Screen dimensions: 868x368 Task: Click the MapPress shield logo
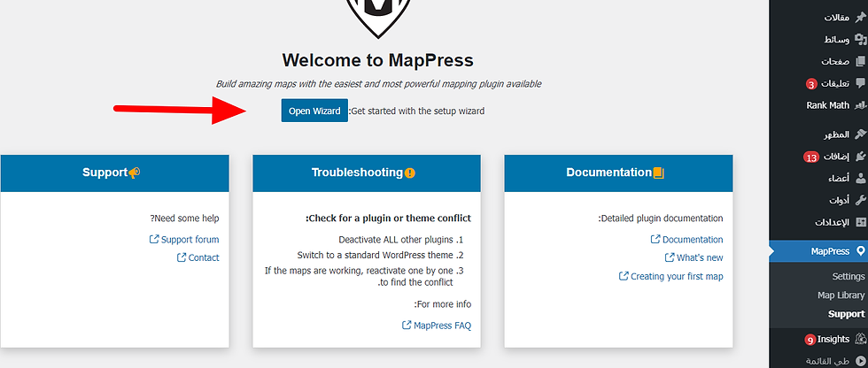tap(379, 17)
